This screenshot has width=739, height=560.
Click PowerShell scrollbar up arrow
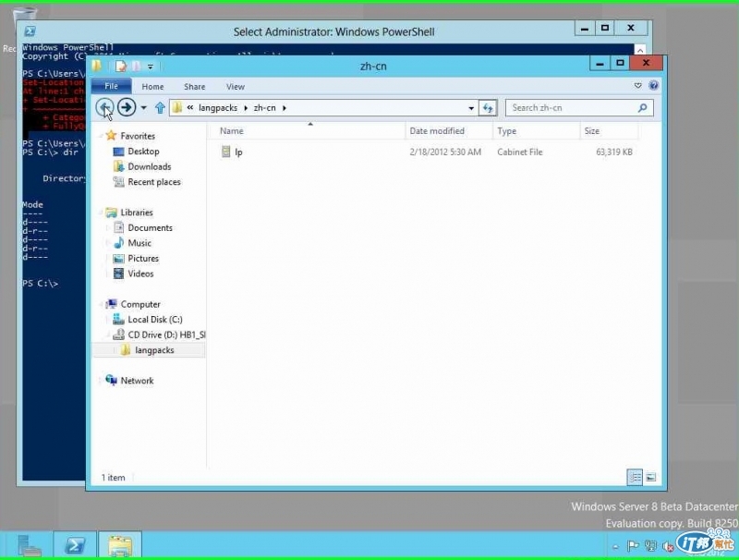coord(640,50)
